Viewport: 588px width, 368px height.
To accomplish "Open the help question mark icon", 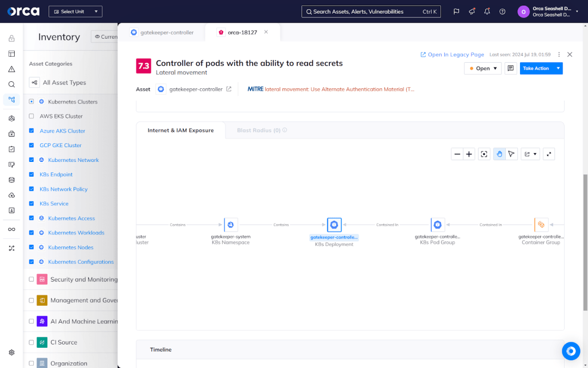I will click(x=503, y=11).
